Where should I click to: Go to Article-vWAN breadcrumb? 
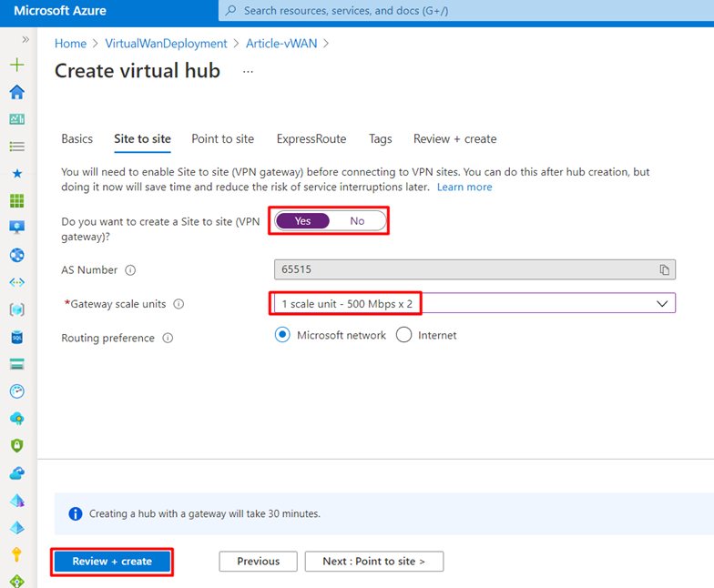pos(281,44)
